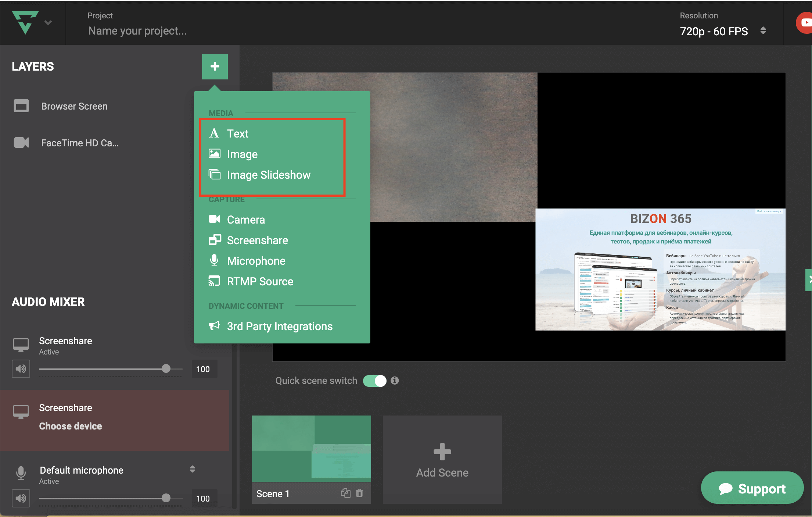Expand the logo menu chevron

tap(48, 23)
